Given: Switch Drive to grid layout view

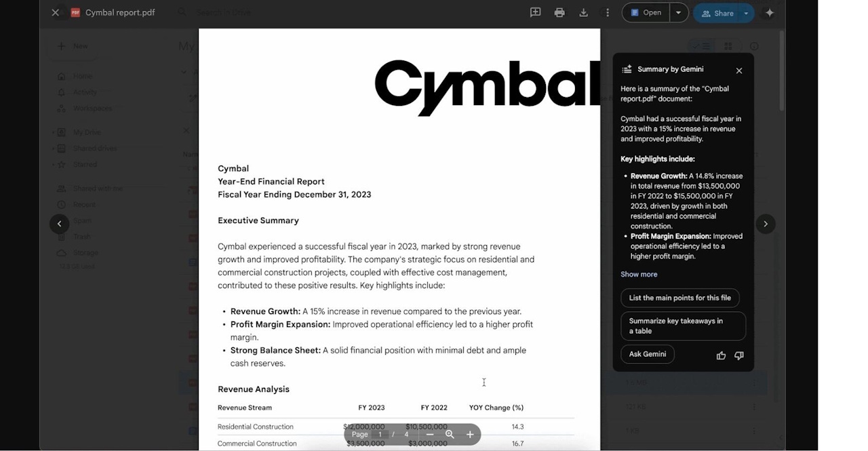Looking at the screenshot, I should click(x=728, y=46).
